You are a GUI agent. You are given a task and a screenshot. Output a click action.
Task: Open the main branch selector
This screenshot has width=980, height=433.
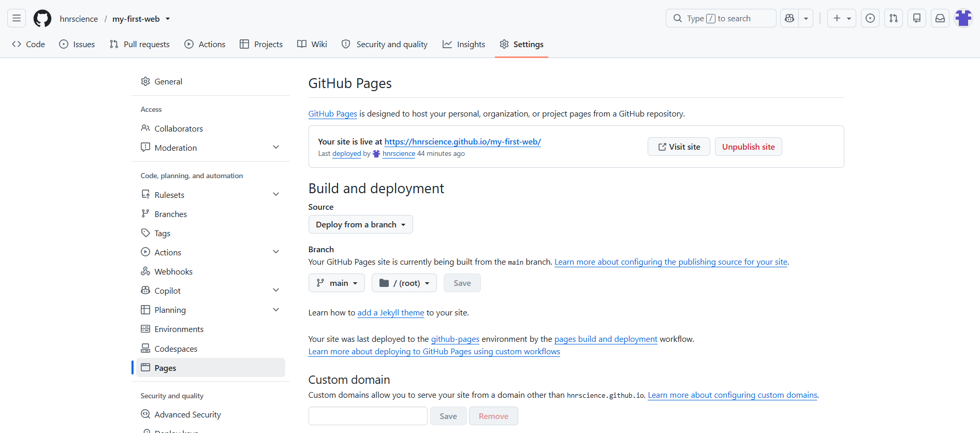[337, 283]
